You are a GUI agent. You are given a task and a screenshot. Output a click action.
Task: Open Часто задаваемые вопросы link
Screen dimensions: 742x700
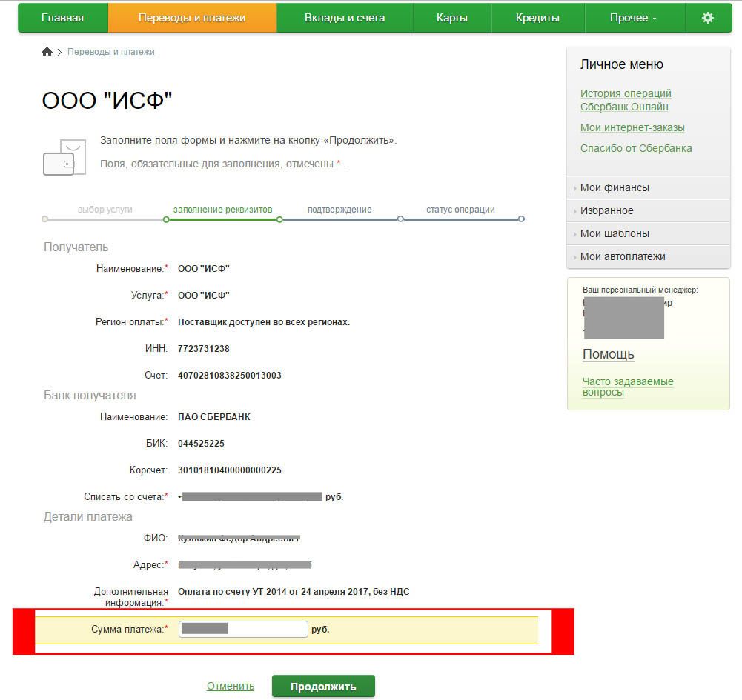coord(627,387)
